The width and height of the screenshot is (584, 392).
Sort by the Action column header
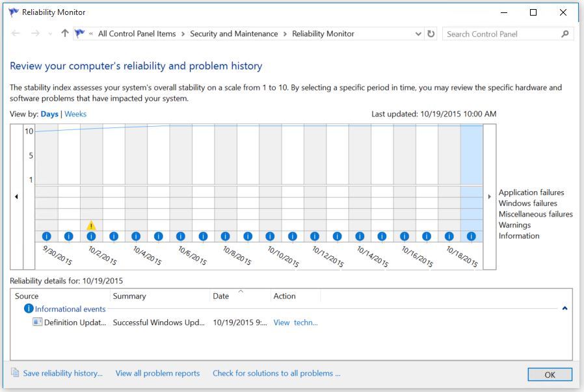[295, 296]
